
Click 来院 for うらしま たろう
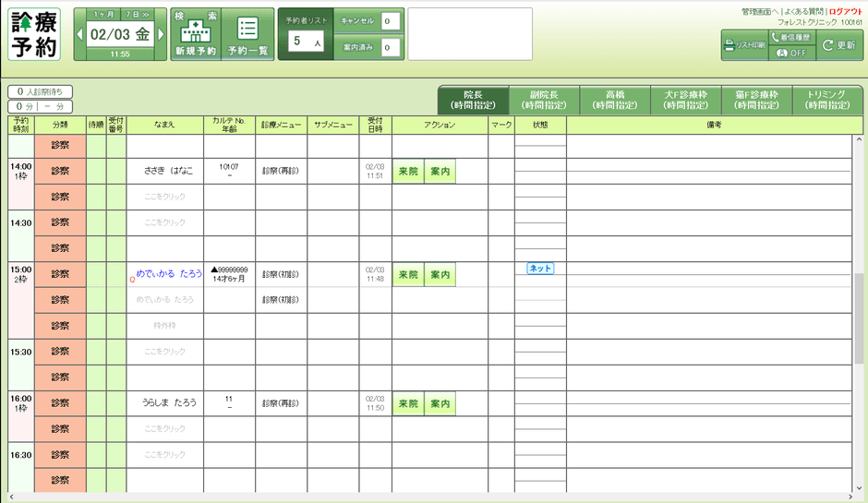tap(408, 404)
